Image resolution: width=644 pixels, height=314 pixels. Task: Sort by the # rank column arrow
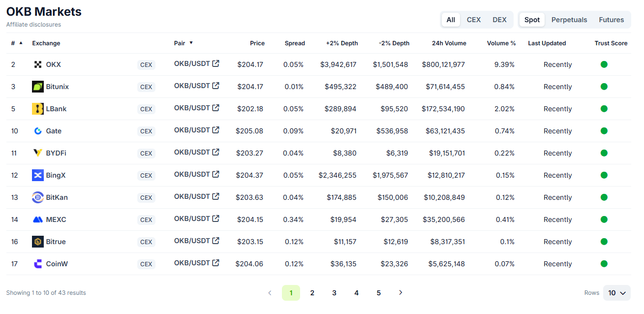tap(21, 43)
